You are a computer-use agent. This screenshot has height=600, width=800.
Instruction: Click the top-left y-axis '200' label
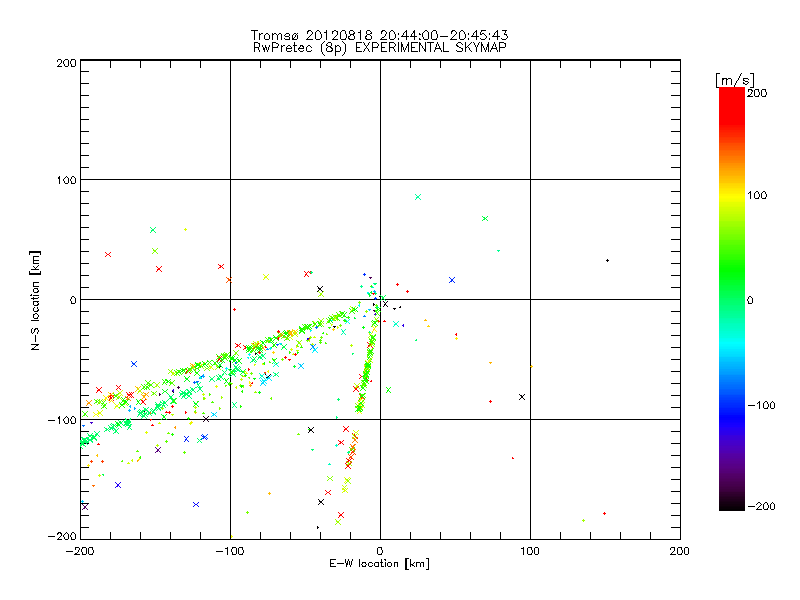click(x=66, y=63)
